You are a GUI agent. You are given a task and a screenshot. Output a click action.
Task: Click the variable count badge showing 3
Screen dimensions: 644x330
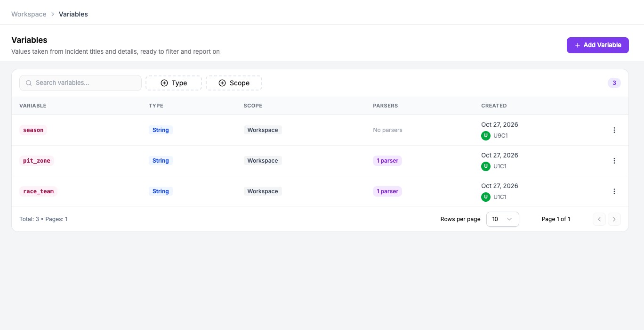[x=614, y=83]
